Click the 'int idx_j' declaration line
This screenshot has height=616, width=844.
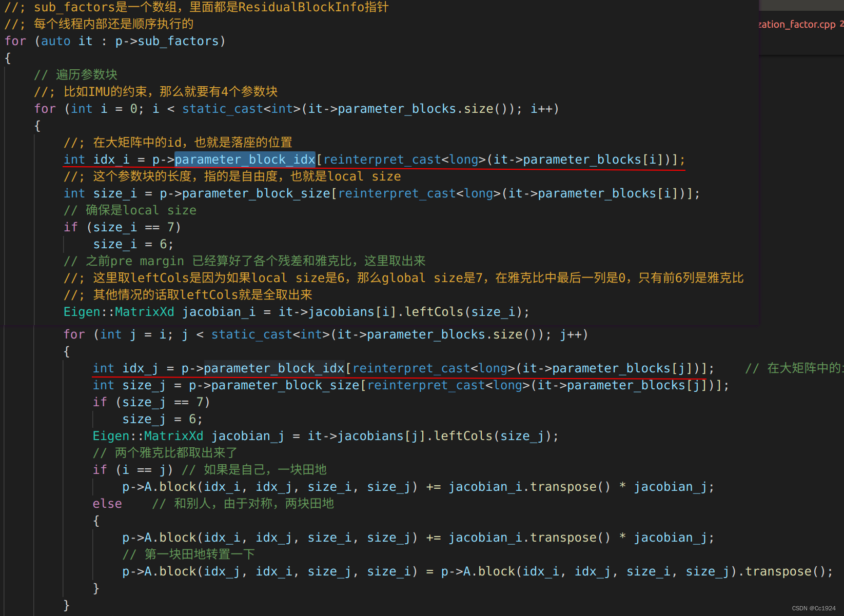tap(404, 368)
